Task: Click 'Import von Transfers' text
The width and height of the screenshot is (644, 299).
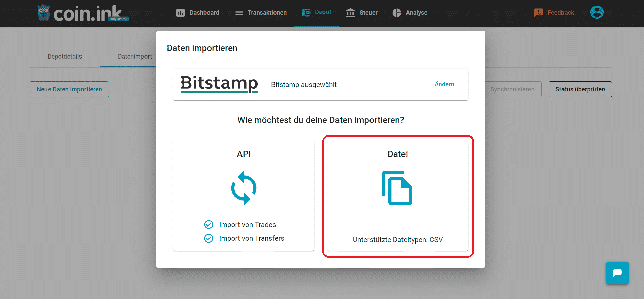Action: click(x=252, y=238)
